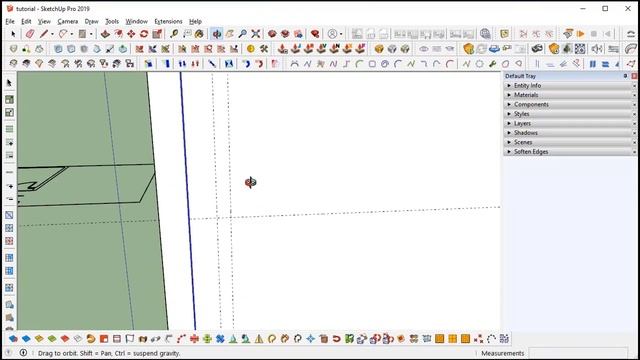
Task: Click the info circle icon in status bar
Action: coord(23,353)
